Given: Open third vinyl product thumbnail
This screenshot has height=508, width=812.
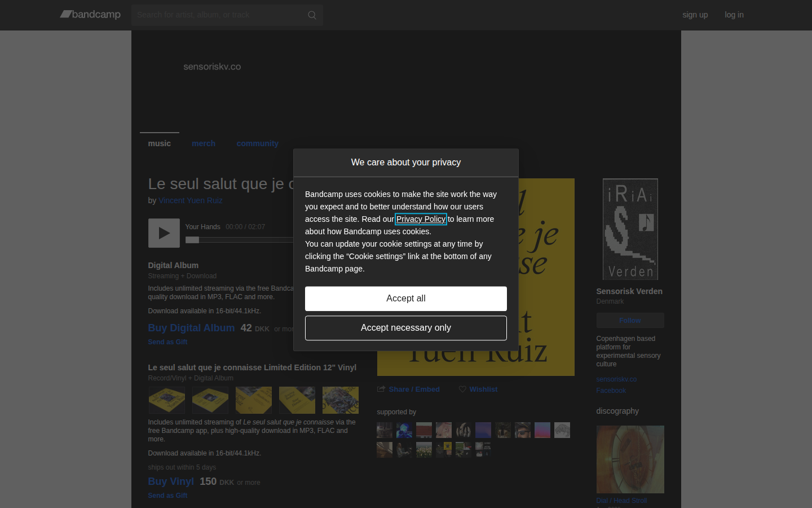Looking at the screenshot, I should (x=253, y=400).
